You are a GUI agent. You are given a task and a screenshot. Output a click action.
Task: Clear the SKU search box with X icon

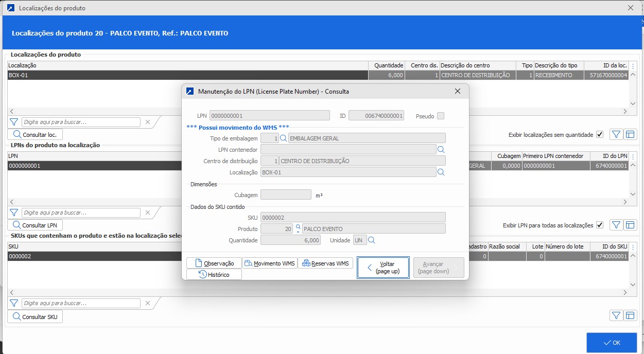tap(147, 303)
